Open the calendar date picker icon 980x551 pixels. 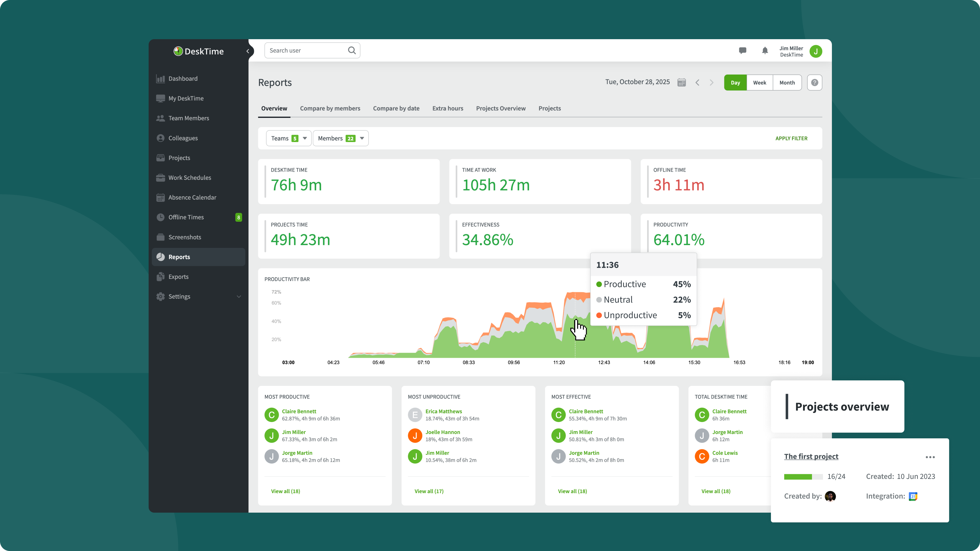(x=681, y=82)
